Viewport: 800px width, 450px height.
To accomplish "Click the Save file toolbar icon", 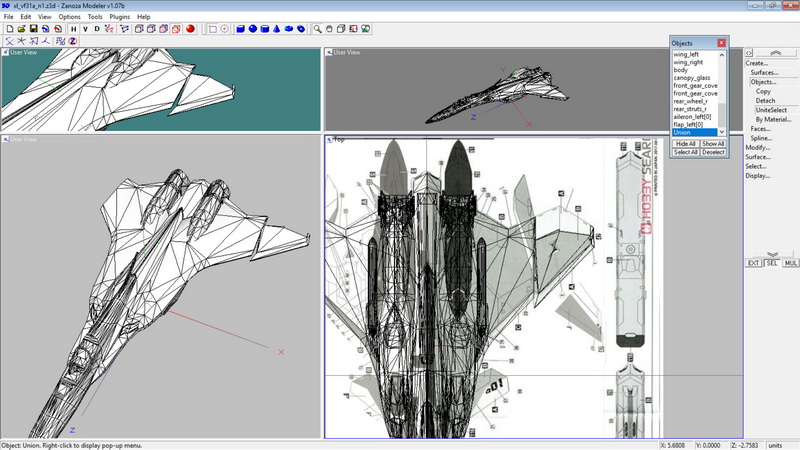I will tap(33, 29).
